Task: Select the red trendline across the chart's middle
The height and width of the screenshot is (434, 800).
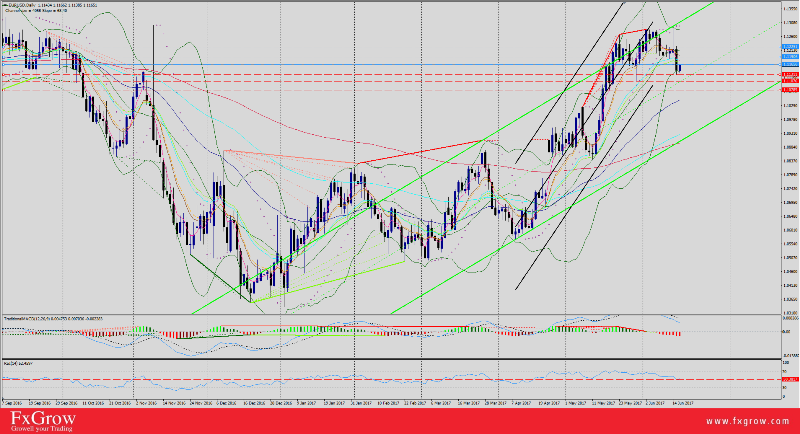Action: pyautogui.click(x=420, y=153)
